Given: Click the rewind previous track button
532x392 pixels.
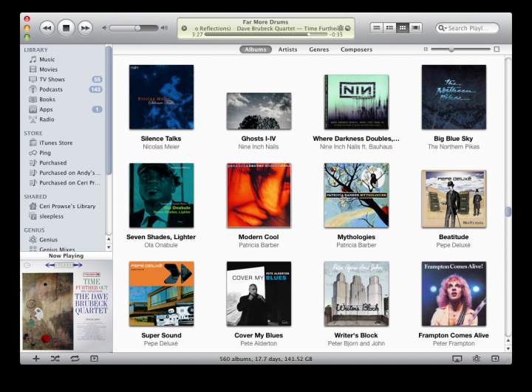Looking at the screenshot, I should tap(47, 28).
